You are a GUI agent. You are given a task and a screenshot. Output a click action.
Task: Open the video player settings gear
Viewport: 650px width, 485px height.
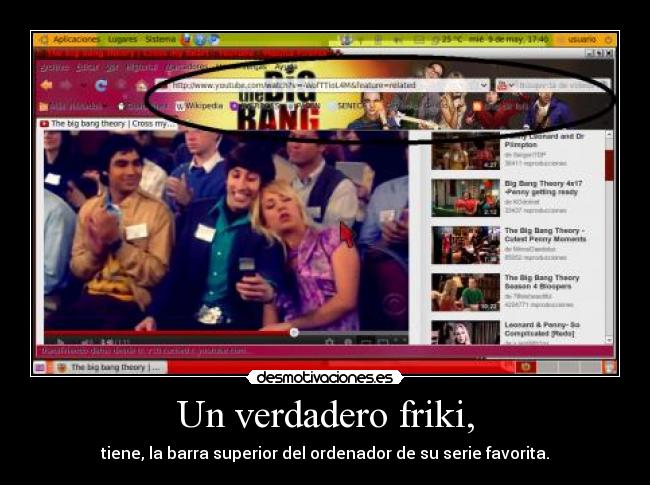329,341
